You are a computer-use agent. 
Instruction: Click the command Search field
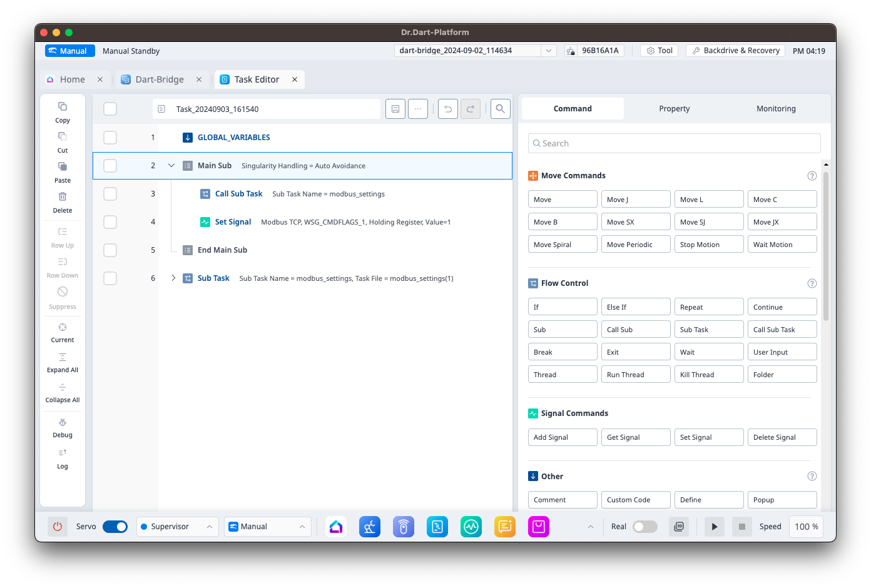674,143
